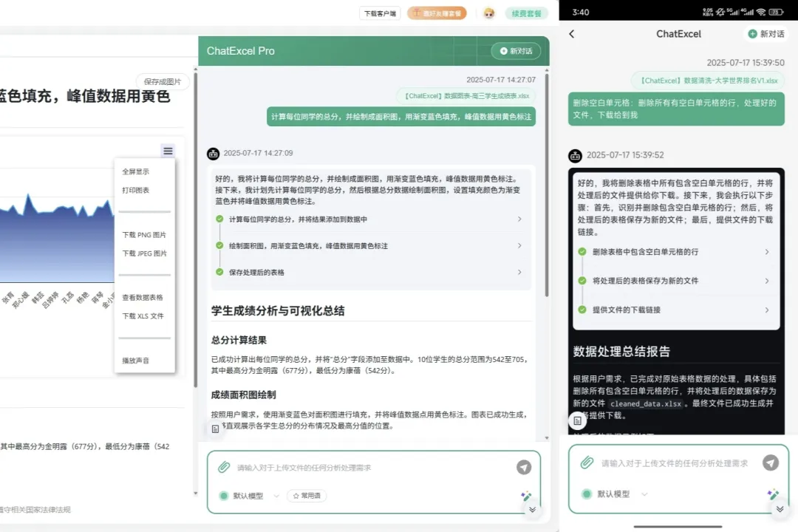Go back using mobile header arrow

coord(571,34)
